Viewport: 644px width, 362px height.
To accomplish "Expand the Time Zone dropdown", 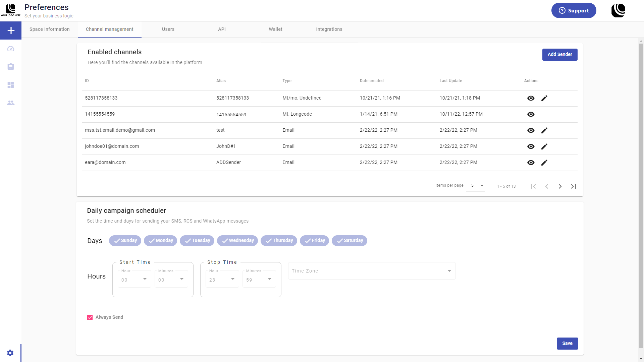I will tap(372, 271).
